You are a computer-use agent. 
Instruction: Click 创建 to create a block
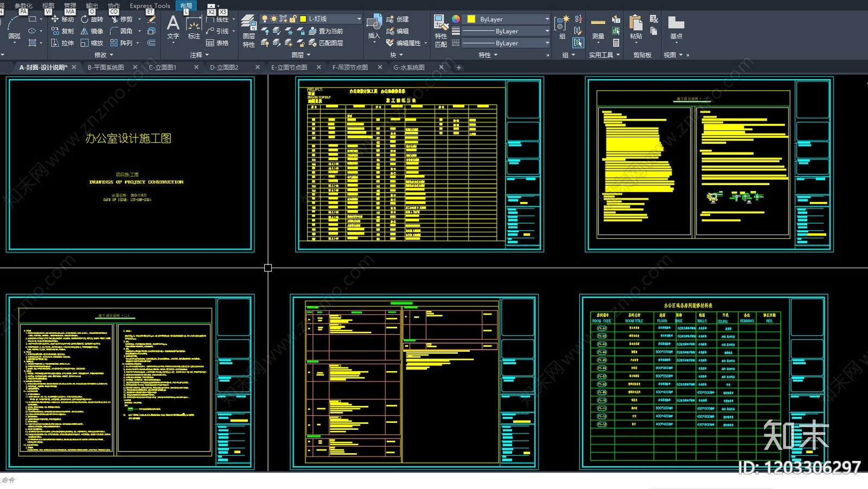point(398,19)
